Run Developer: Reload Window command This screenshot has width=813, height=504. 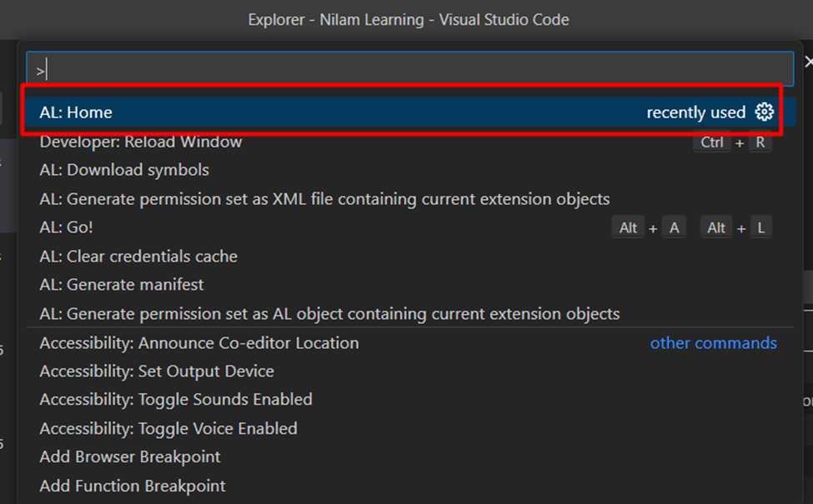[410, 142]
